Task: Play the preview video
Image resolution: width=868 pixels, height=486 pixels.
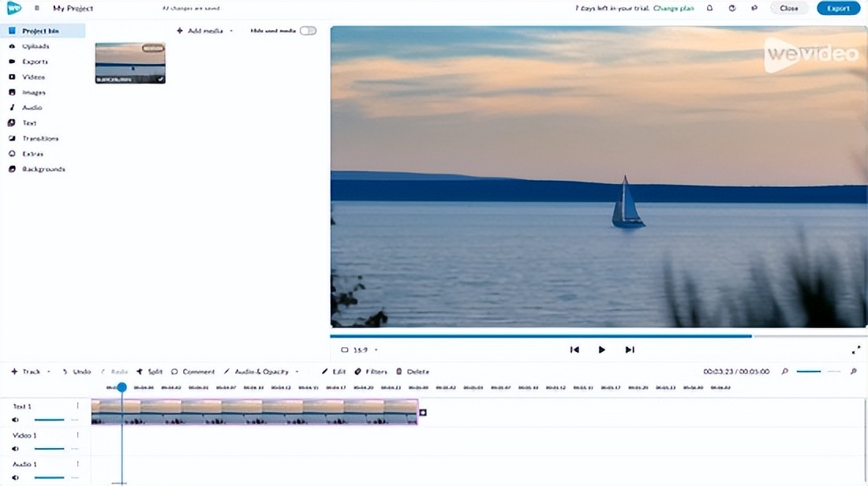Action: pyautogui.click(x=602, y=350)
